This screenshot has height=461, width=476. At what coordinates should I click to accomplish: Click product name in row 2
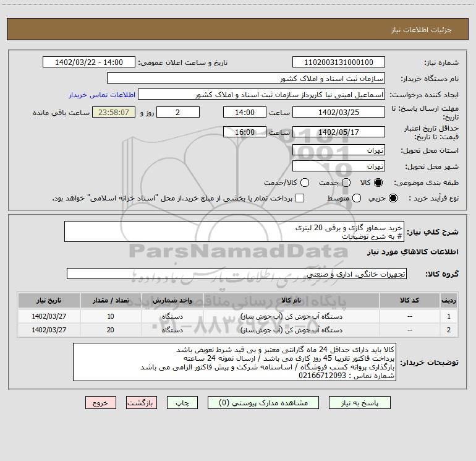coord(291,330)
